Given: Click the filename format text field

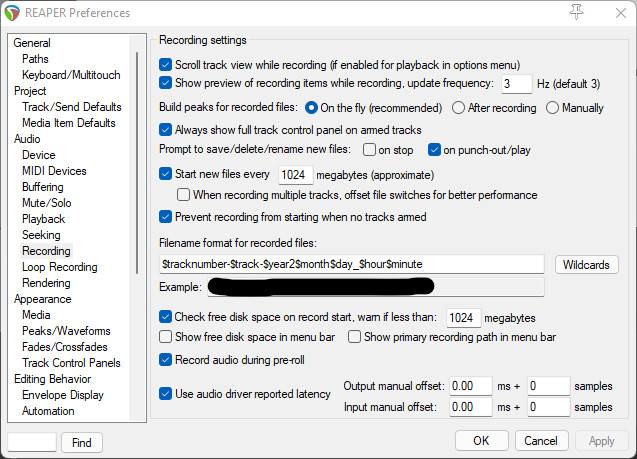Looking at the screenshot, I should [x=352, y=264].
